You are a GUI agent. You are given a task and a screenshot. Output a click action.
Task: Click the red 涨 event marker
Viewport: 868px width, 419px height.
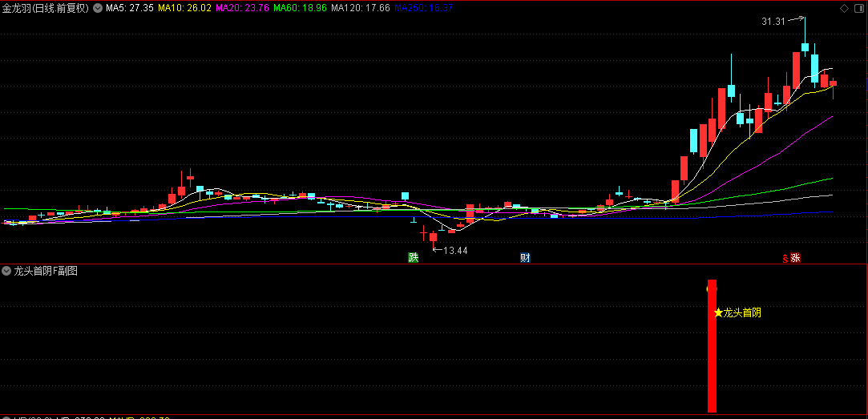pyautogui.click(x=796, y=258)
